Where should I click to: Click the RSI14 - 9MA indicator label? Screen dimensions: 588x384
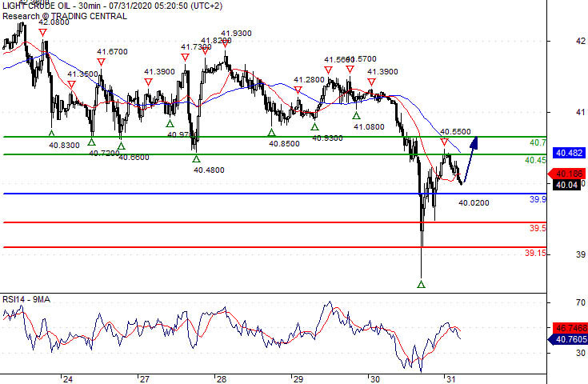click(x=26, y=299)
